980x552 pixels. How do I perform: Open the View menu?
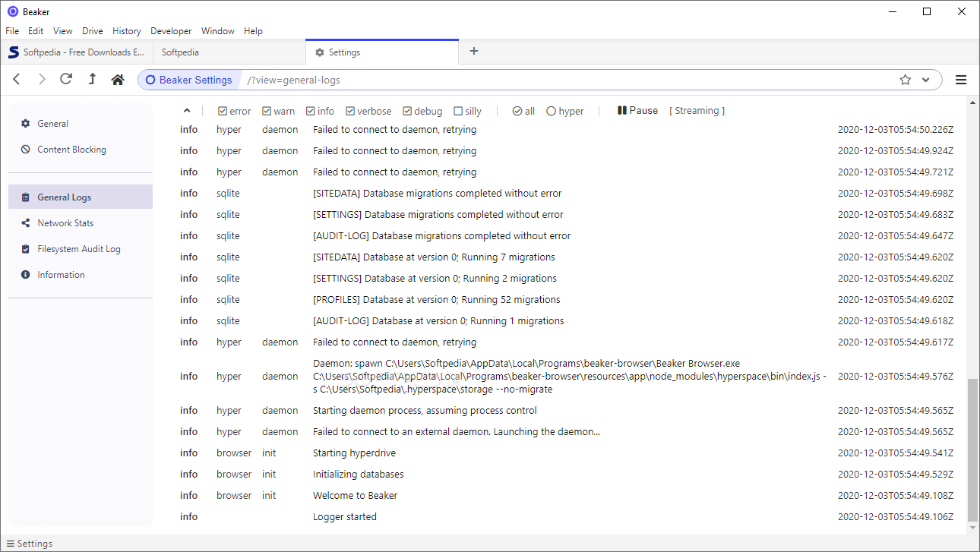pos(63,31)
